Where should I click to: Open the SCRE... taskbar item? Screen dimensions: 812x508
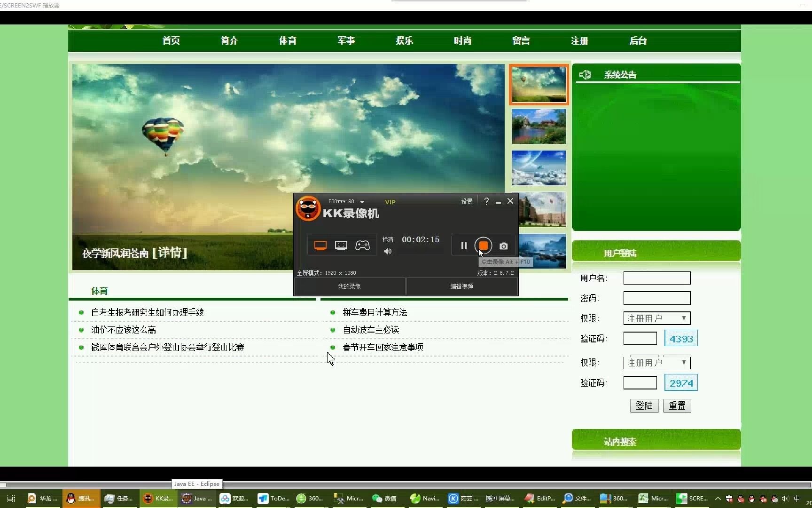click(692, 499)
